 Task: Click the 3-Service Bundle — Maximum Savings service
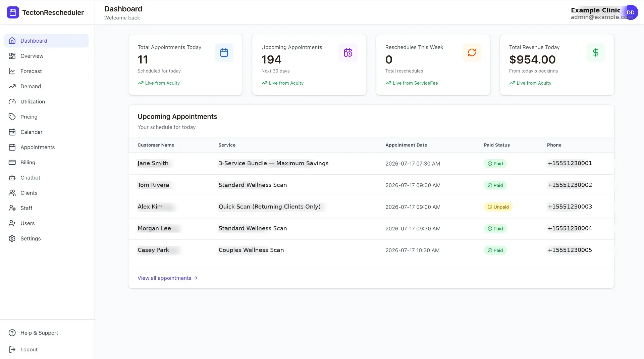[x=273, y=163]
